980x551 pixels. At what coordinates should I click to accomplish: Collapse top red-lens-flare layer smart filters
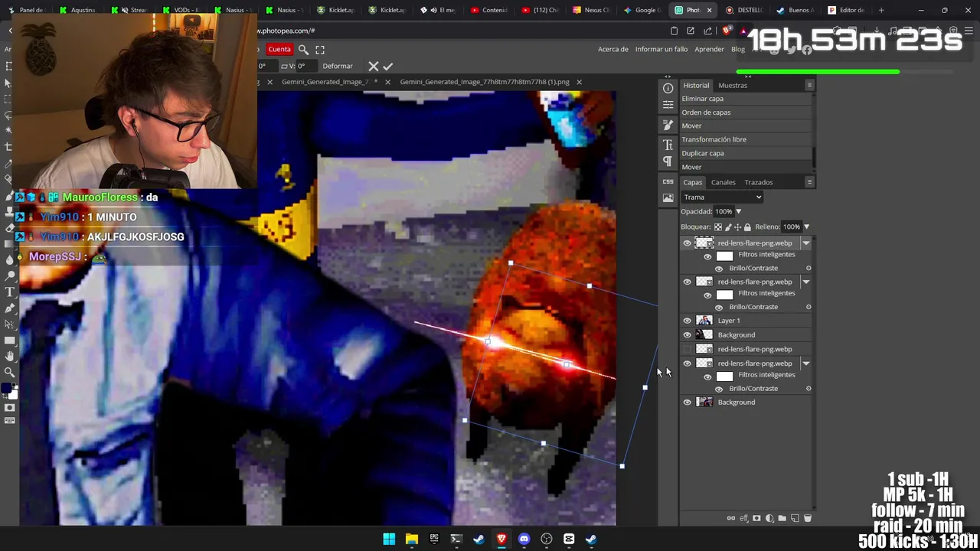pos(805,243)
